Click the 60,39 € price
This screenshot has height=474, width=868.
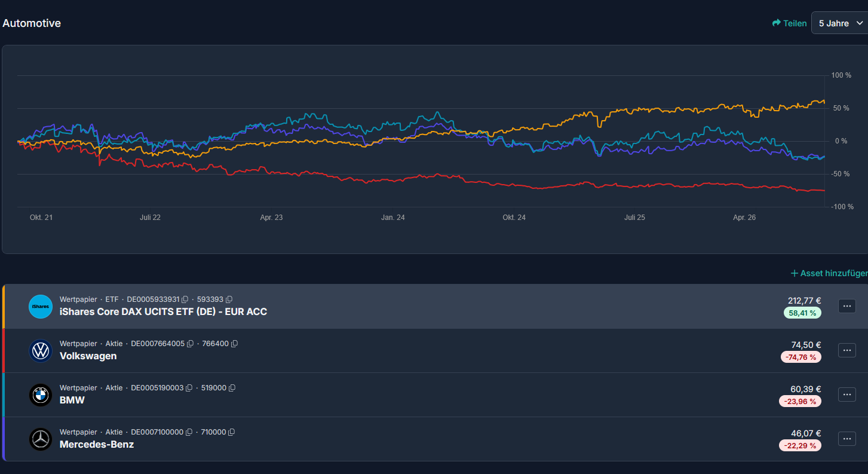click(x=806, y=389)
